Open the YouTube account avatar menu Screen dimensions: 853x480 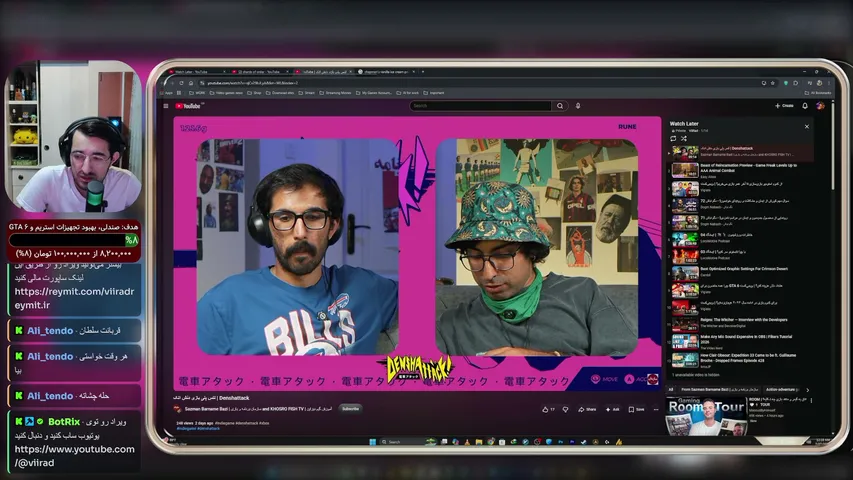click(820, 106)
